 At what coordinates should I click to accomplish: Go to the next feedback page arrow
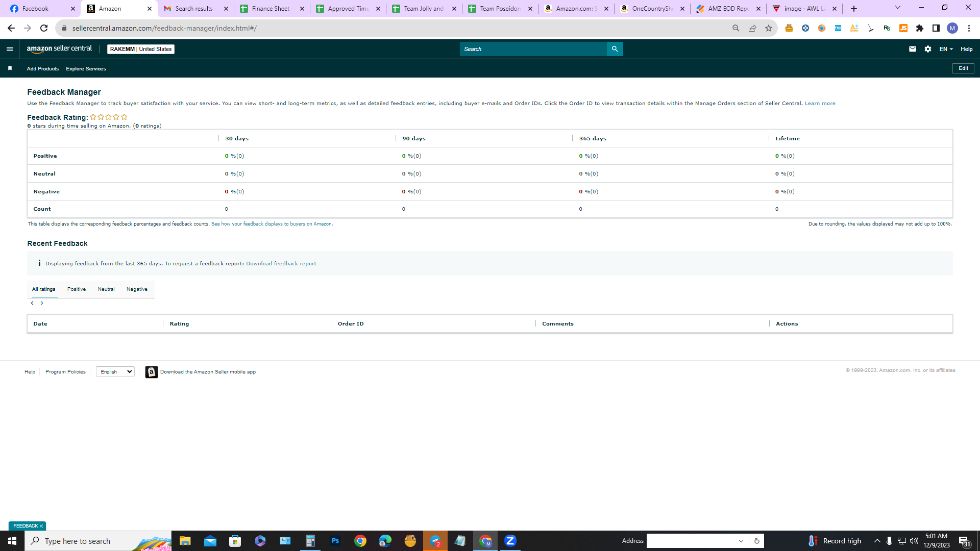click(42, 303)
